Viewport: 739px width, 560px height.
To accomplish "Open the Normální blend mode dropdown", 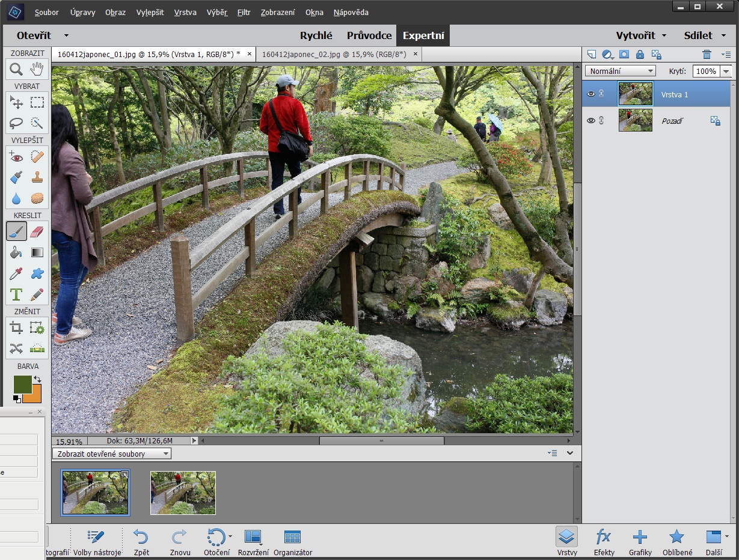I will tap(620, 71).
